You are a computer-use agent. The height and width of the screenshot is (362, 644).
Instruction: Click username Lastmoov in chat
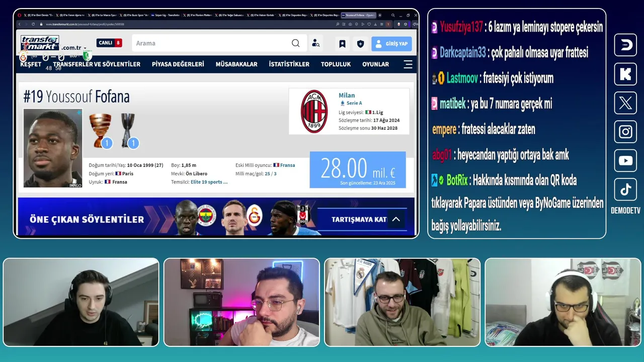[462, 78]
